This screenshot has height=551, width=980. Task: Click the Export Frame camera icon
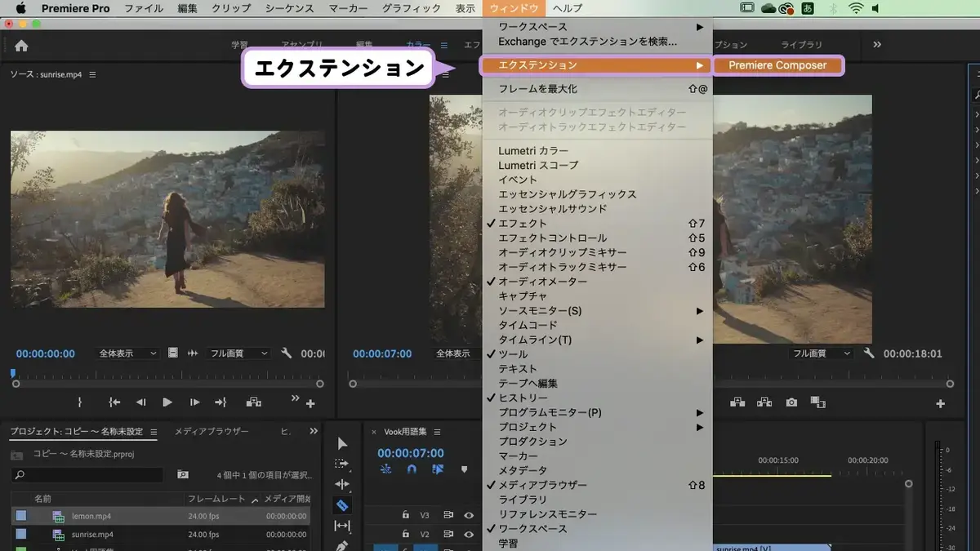[x=791, y=402]
